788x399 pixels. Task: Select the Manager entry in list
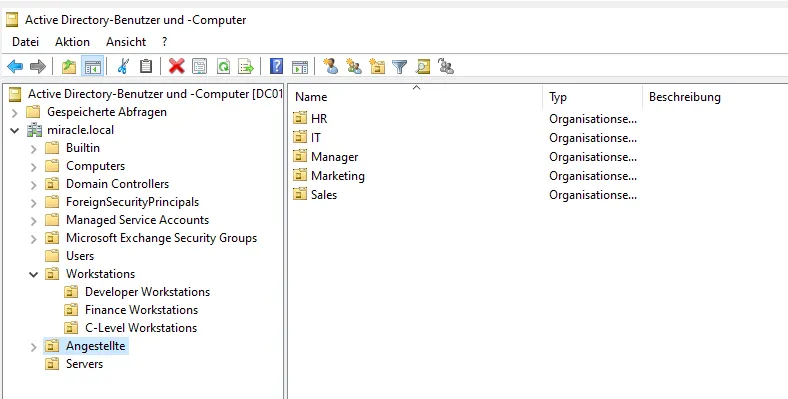(335, 157)
